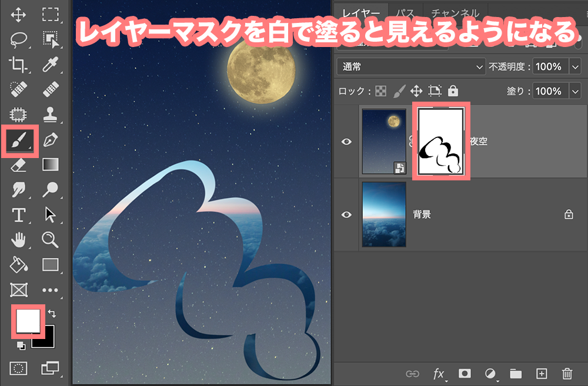
Task: Select the Eyedropper tool
Action: pyautogui.click(x=50, y=65)
